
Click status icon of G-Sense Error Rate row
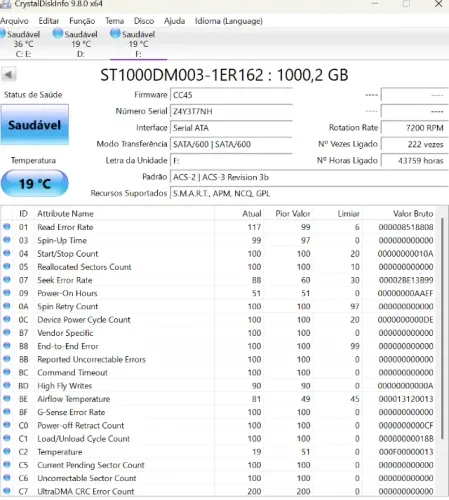7,412
